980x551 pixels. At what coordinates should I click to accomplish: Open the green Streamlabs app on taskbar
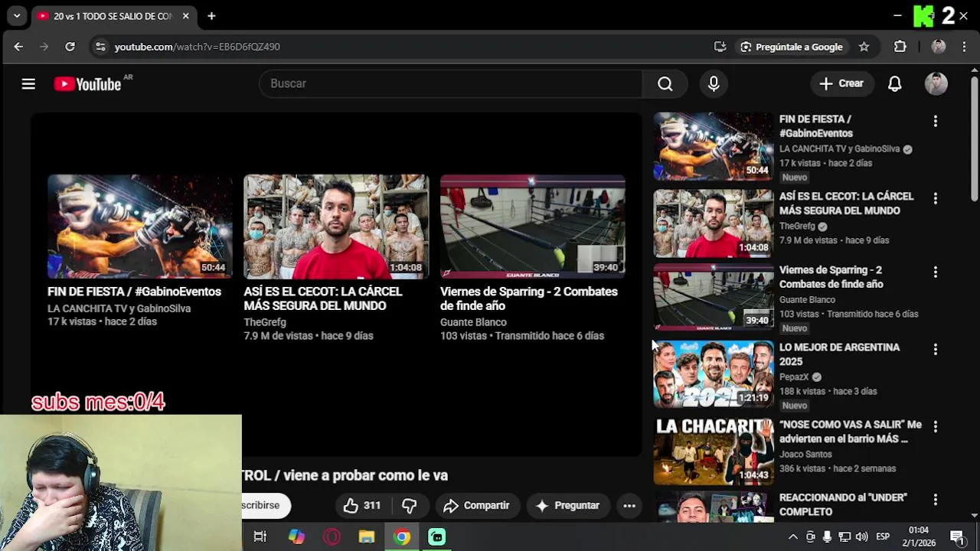(x=437, y=536)
